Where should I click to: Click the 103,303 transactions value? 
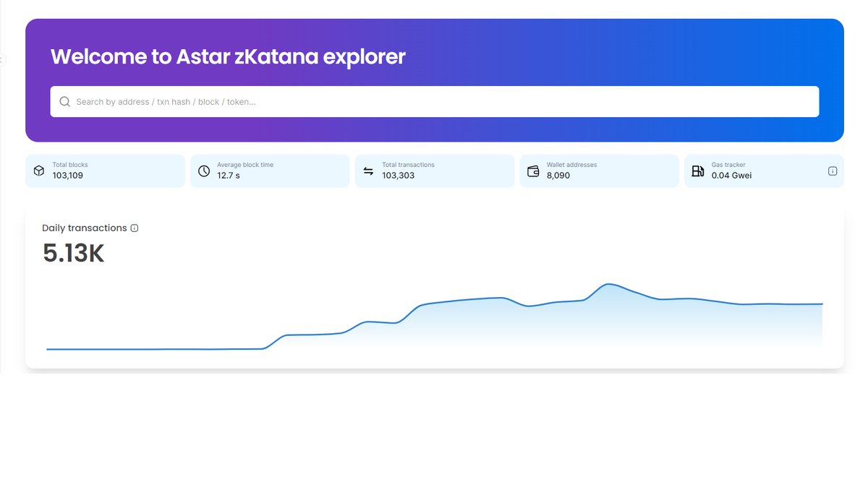click(399, 176)
